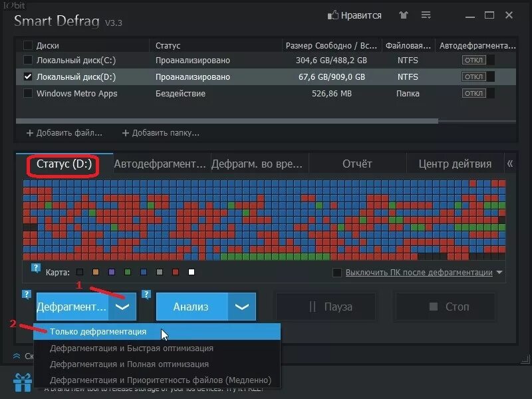
Task: Click the white map legend swatch
Action: coord(192,272)
